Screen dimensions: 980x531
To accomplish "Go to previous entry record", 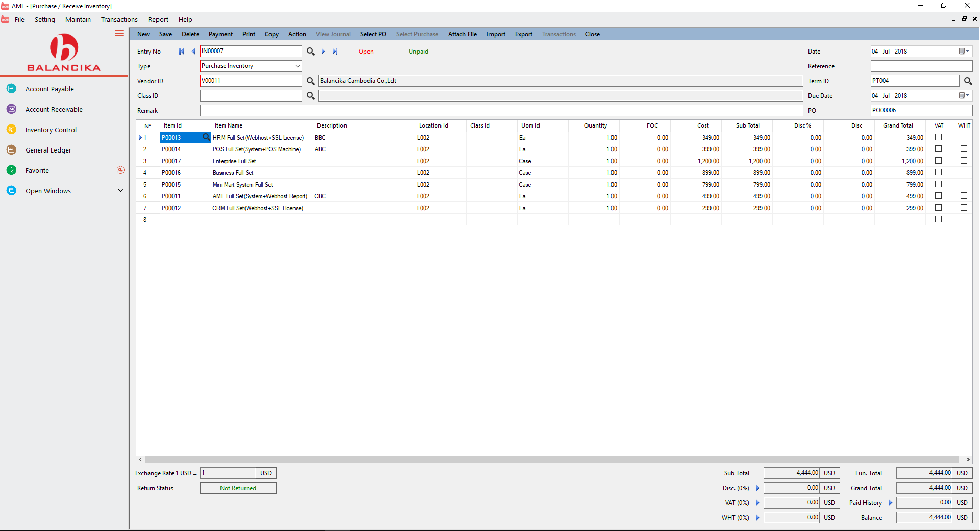I will (x=193, y=52).
